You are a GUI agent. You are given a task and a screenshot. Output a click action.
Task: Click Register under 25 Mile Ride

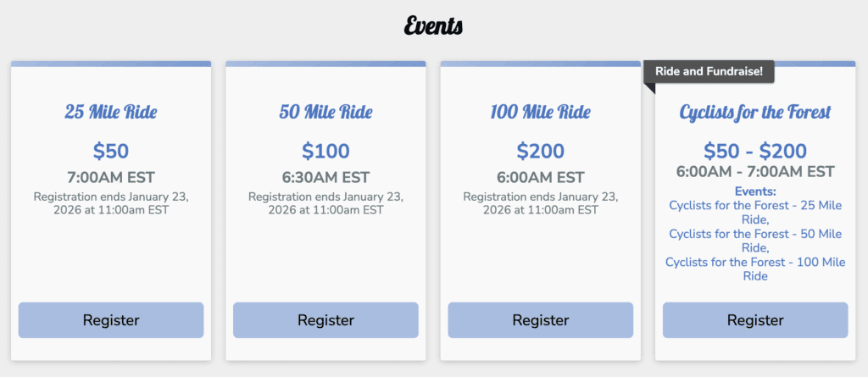(111, 320)
